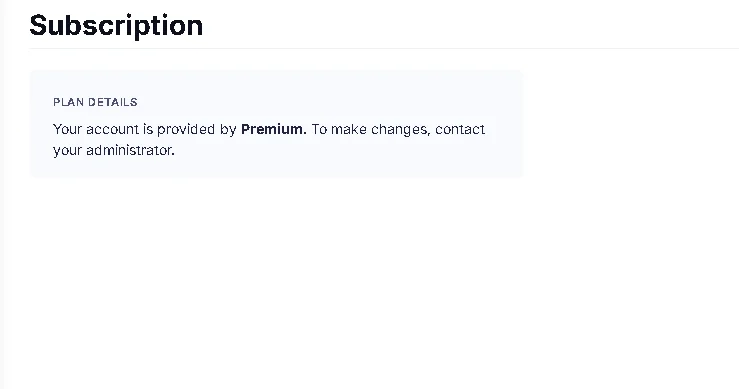Click the divider line under Subscription heading
The image size is (739, 389).
(x=384, y=48)
